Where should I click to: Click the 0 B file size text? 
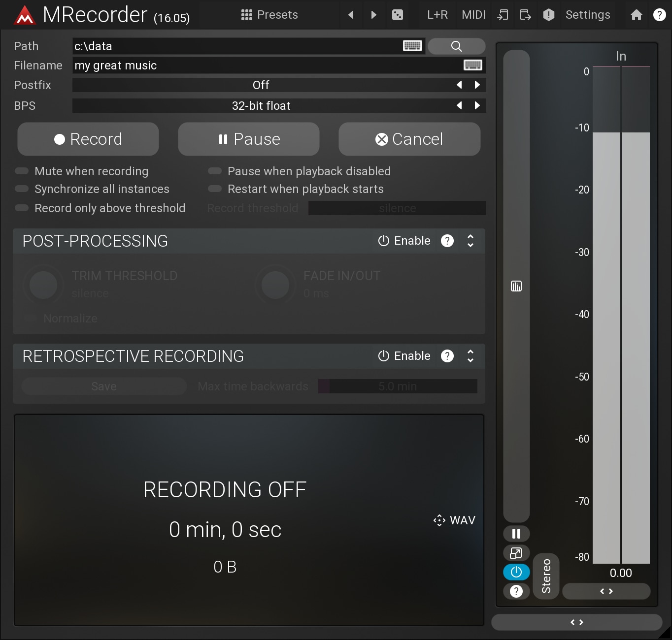pos(225,567)
